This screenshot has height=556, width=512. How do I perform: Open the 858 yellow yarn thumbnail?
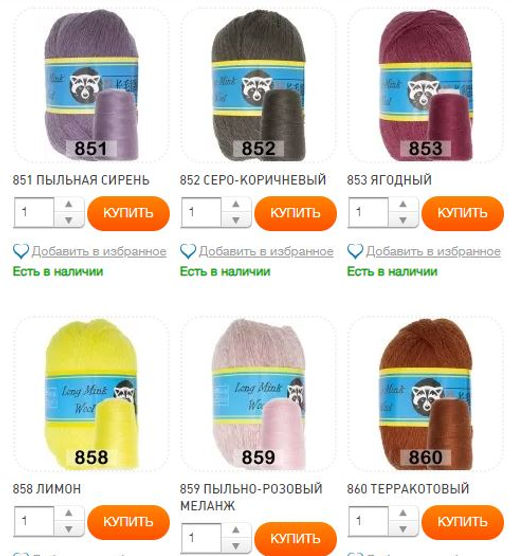pos(91,394)
